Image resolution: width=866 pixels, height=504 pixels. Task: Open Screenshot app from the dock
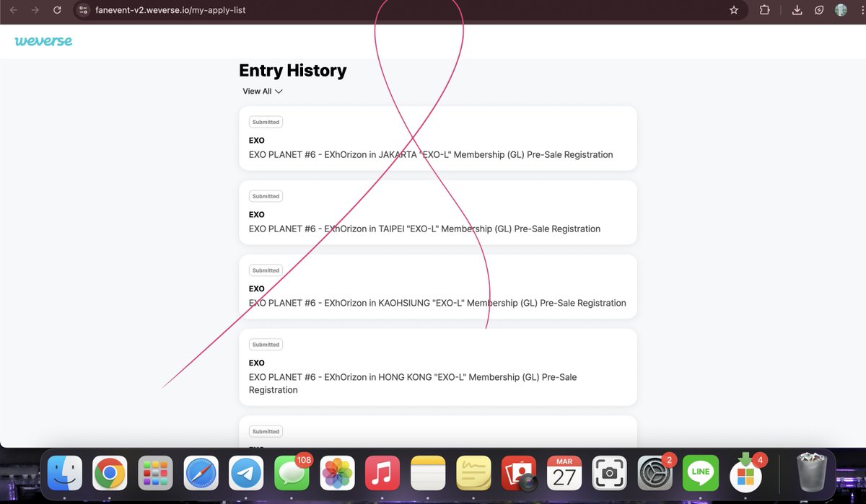pyautogui.click(x=610, y=473)
